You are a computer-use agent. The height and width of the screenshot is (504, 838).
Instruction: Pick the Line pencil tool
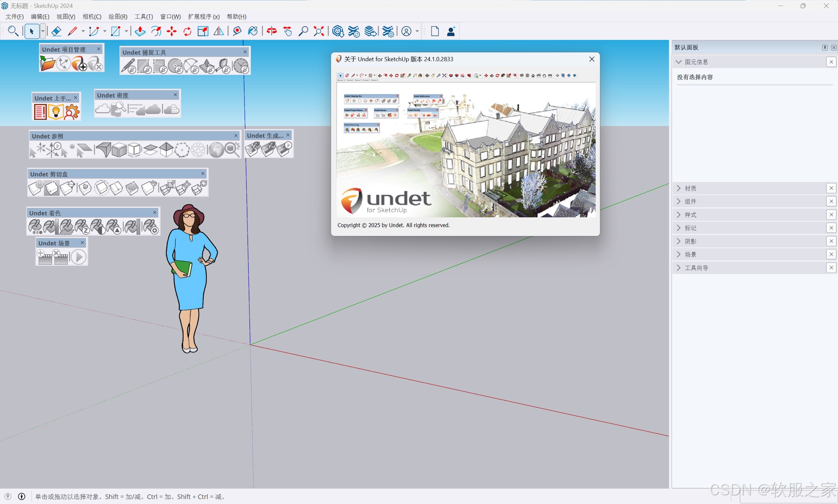72,31
